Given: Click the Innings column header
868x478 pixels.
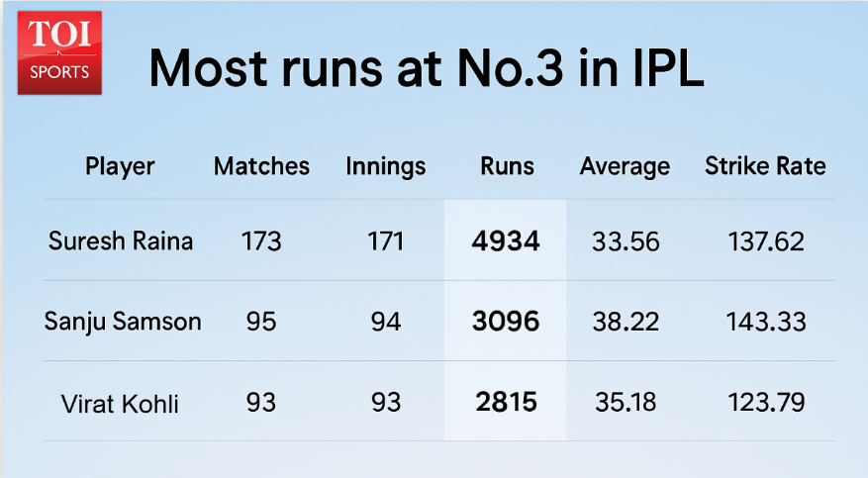Looking at the screenshot, I should tap(386, 166).
